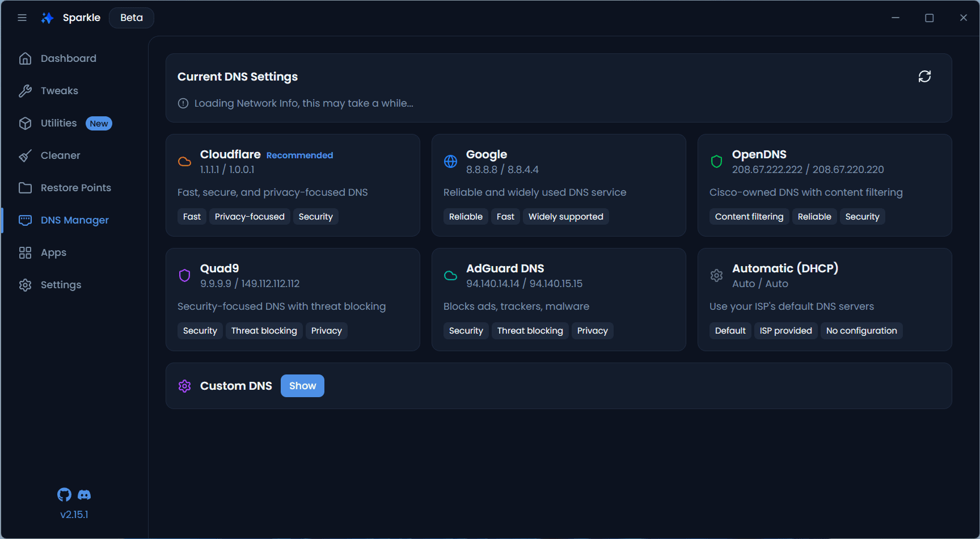Navigate to the Cleaner page
Viewport: 980px width, 539px height.
(60, 155)
